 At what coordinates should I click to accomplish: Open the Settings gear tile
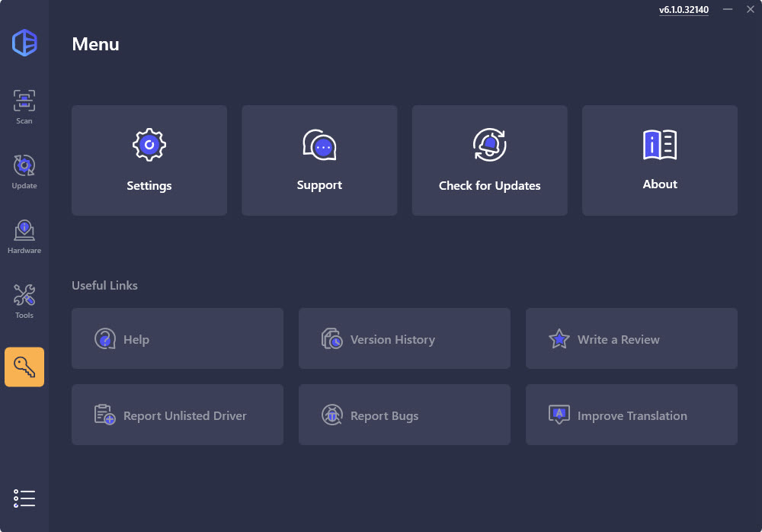pos(149,161)
